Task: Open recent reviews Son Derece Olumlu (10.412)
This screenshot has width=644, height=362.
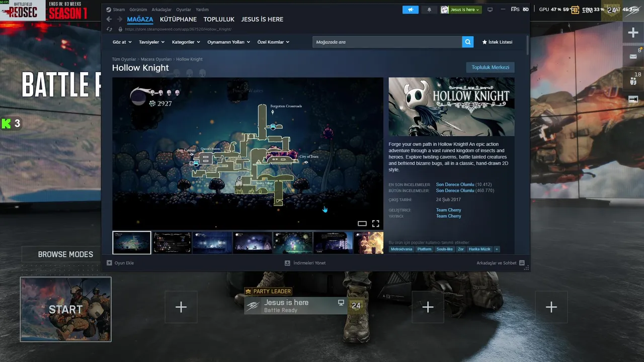Action: tap(464, 185)
